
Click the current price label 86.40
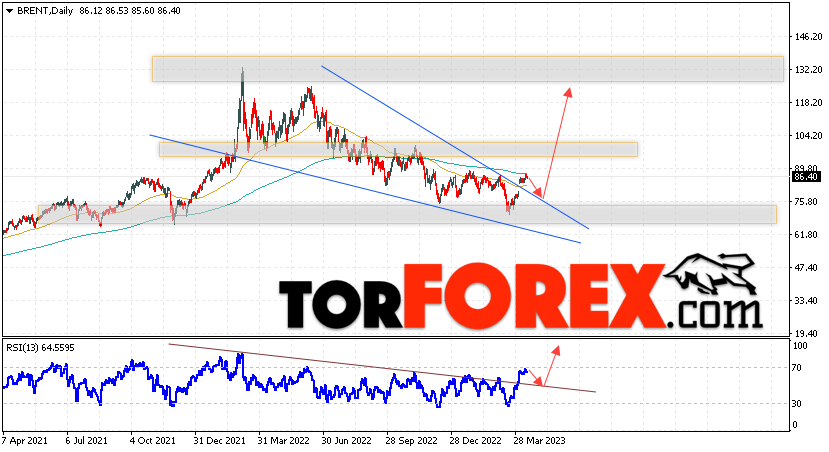click(806, 177)
